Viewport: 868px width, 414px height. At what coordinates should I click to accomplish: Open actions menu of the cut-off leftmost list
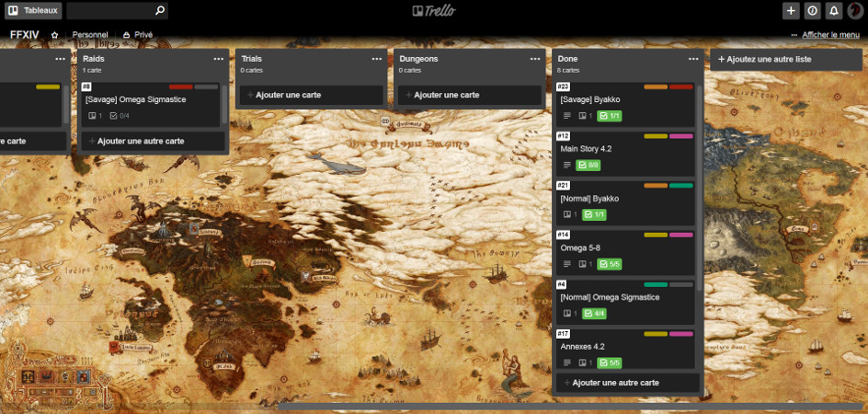[61, 59]
